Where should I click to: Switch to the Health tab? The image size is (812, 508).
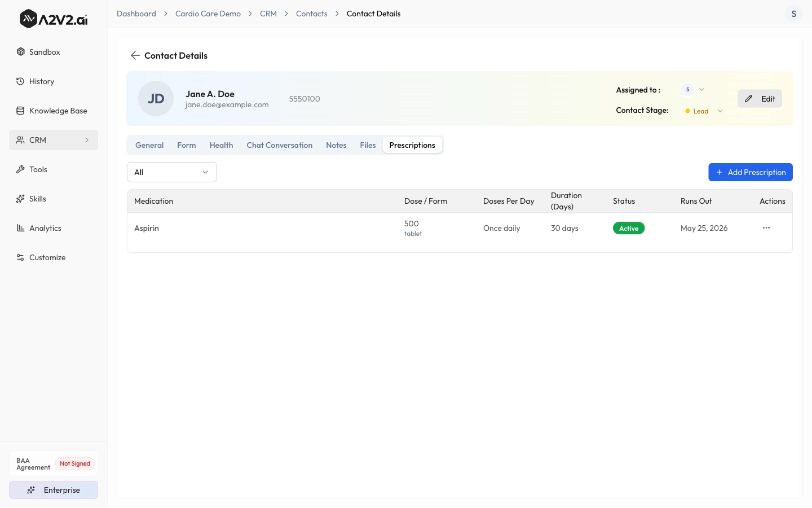point(221,145)
